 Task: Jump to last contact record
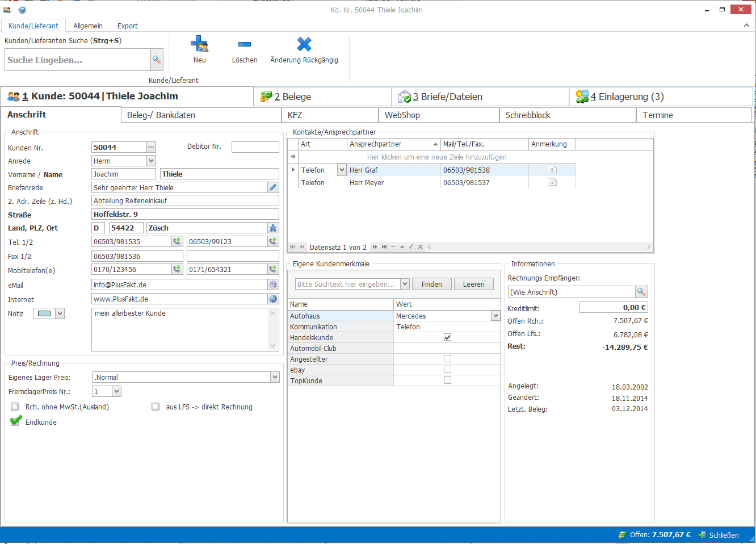[384, 247]
